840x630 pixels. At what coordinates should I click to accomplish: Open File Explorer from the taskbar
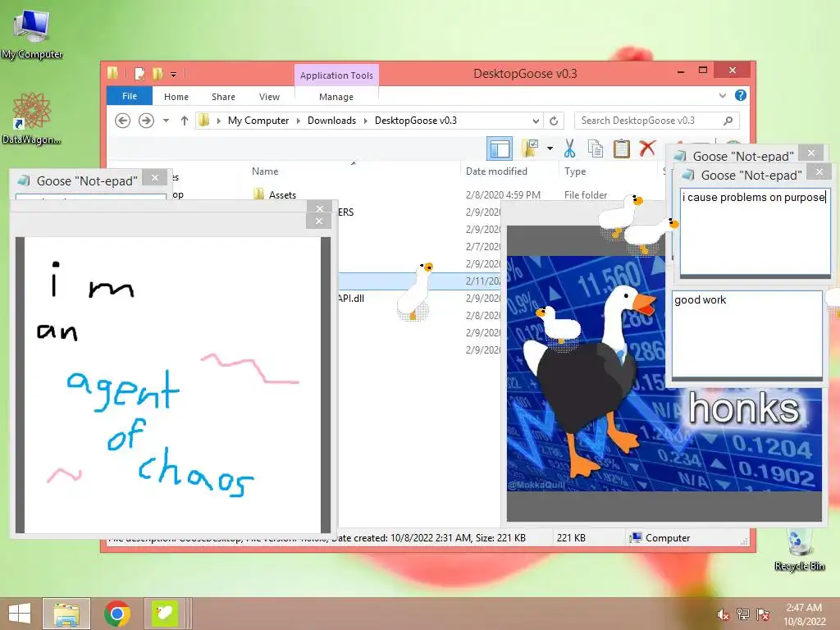click(x=66, y=614)
